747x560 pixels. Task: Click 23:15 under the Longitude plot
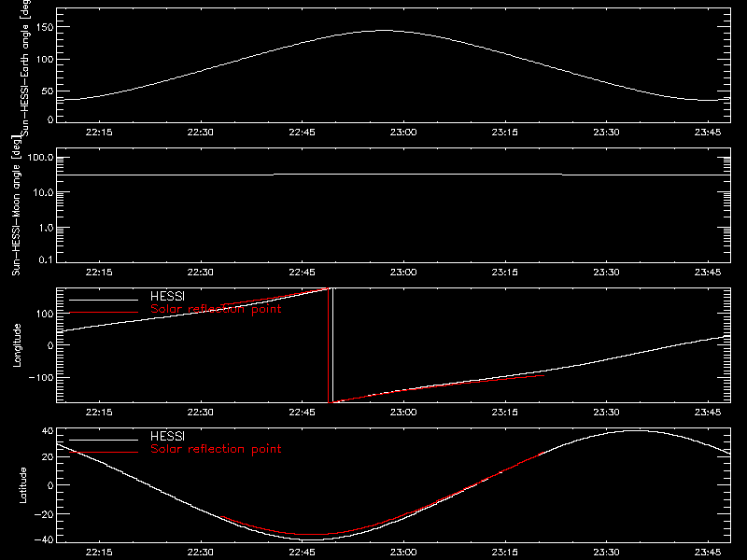tap(504, 413)
